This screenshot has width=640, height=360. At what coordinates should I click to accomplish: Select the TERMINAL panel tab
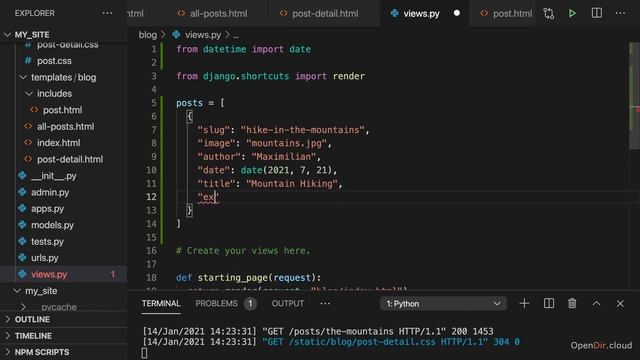point(161,303)
